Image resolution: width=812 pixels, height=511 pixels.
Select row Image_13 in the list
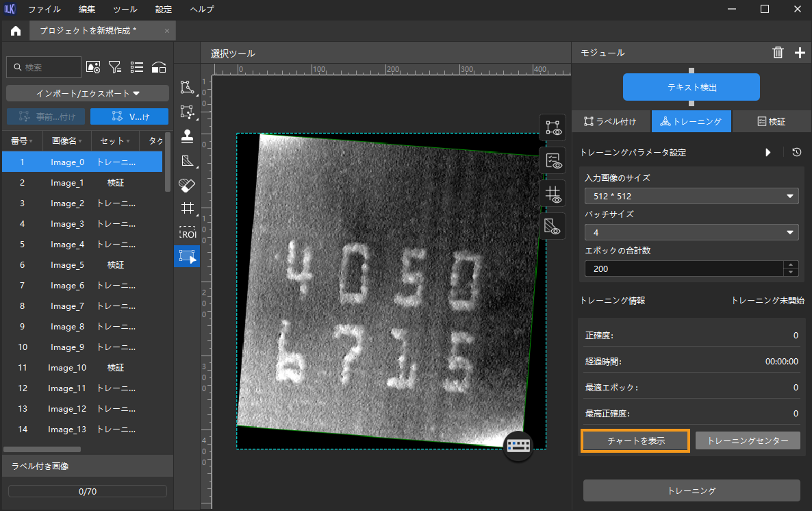pyautogui.click(x=82, y=429)
